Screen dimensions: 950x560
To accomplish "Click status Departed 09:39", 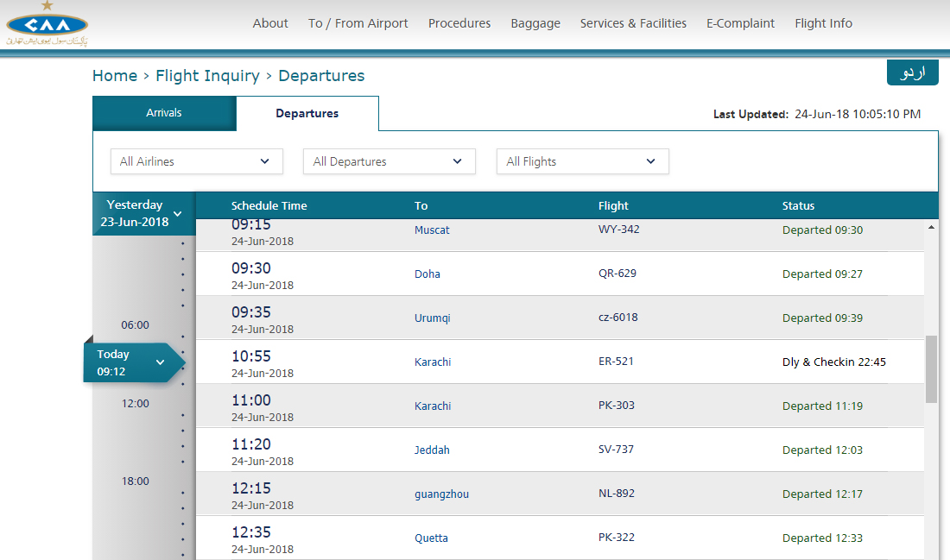I will pyautogui.click(x=822, y=318).
